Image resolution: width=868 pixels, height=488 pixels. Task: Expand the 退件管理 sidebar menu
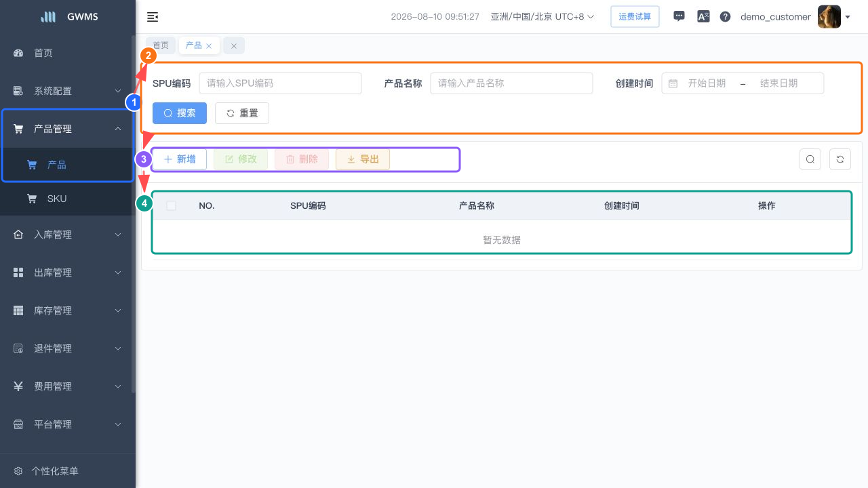(x=68, y=348)
